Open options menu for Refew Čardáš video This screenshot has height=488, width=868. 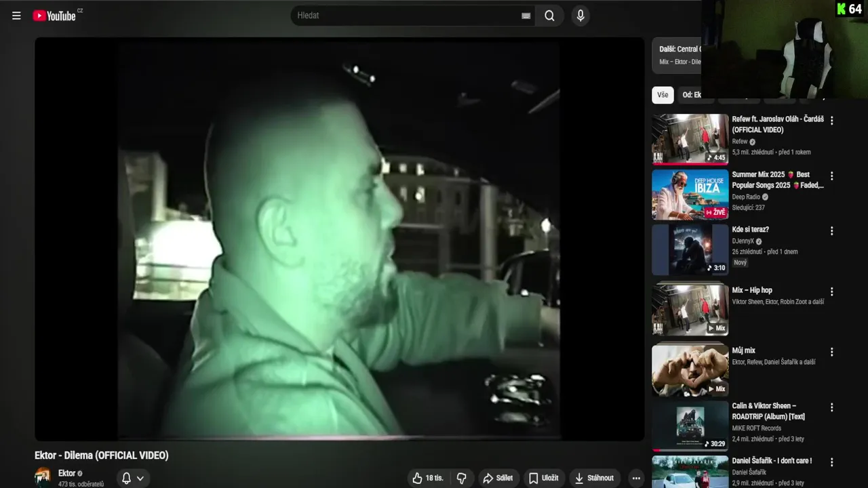[x=832, y=121]
